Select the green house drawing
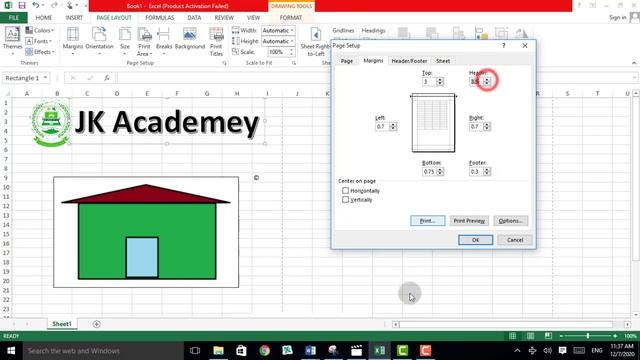Viewport: 640px width, 360px height. click(146, 232)
